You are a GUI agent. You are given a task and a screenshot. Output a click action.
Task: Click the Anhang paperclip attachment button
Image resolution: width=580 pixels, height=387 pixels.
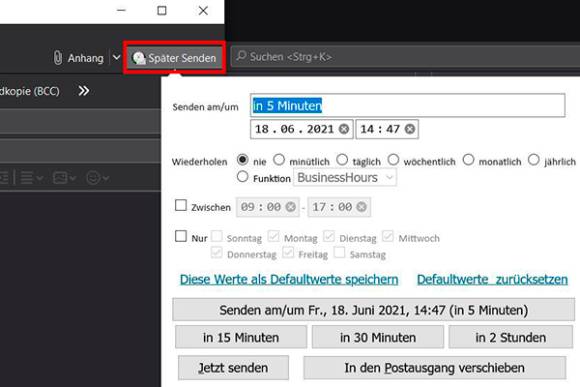coord(78,58)
